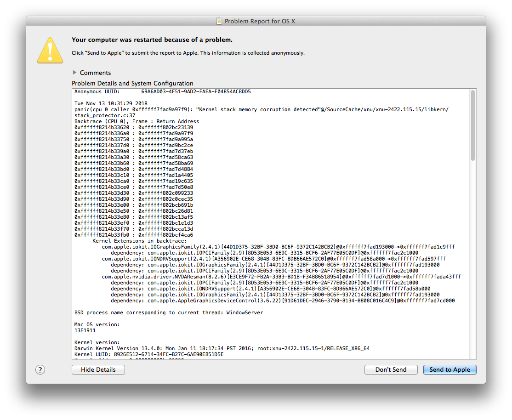Click backtrace row 0xffffff8214b33f70
This screenshot has width=512, height=420.
click(x=134, y=229)
